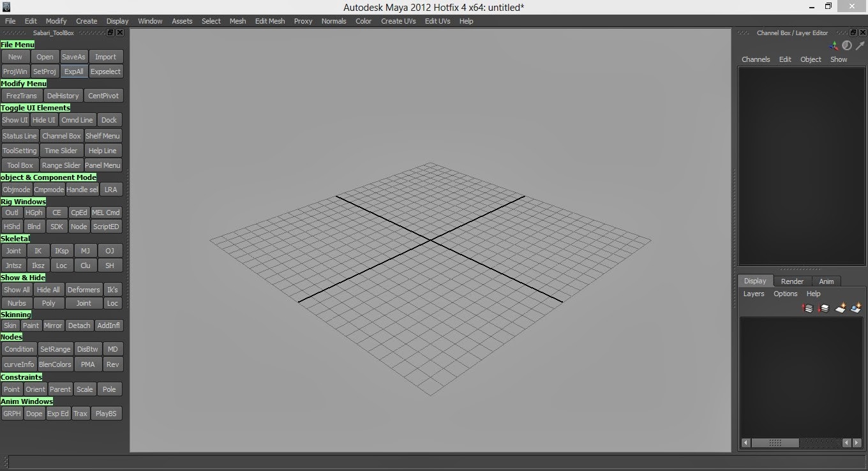Click the FrezTrans button
Viewport: 868px width, 471px height.
pyautogui.click(x=22, y=96)
